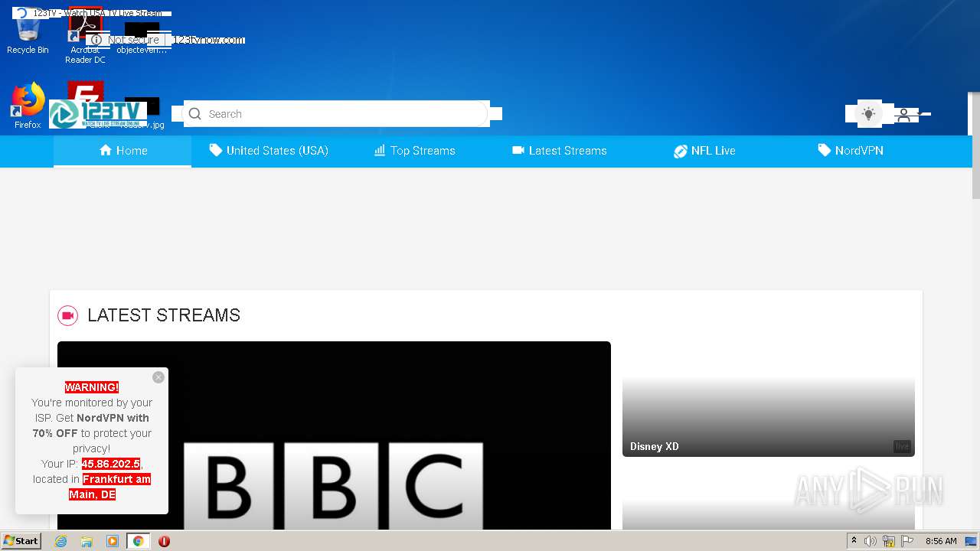Click the 123tvnow.com address text
Screen dimensions: 980x551
pos(208,40)
